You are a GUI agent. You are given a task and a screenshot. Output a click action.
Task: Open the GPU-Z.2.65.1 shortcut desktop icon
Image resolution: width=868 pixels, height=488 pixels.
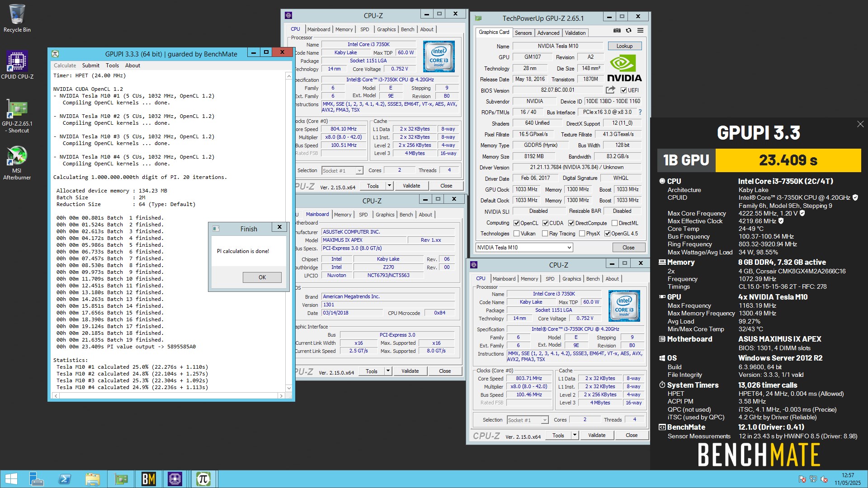(17, 116)
